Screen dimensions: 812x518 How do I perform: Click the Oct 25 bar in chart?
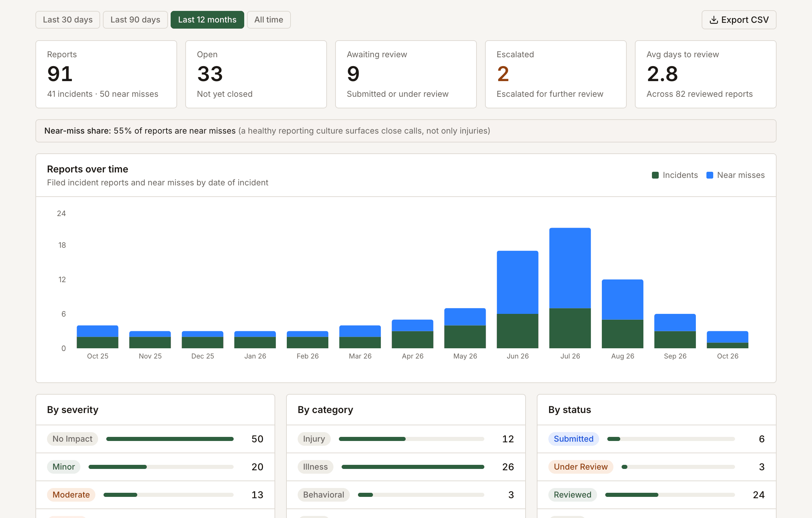click(97, 337)
